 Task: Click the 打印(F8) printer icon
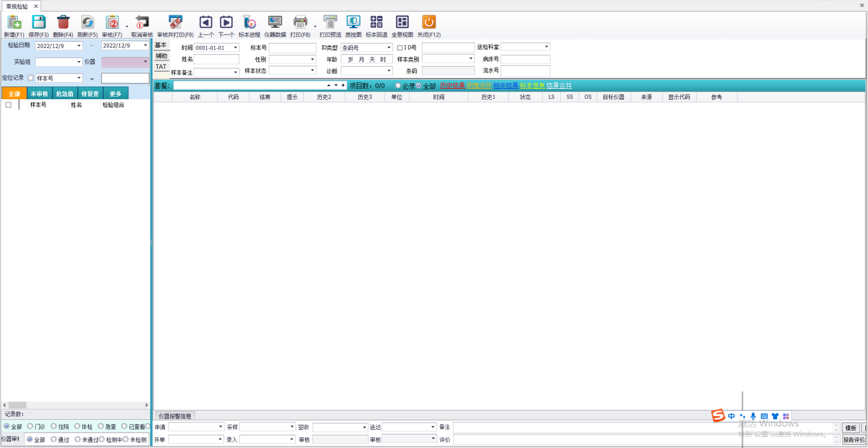(x=300, y=22)
